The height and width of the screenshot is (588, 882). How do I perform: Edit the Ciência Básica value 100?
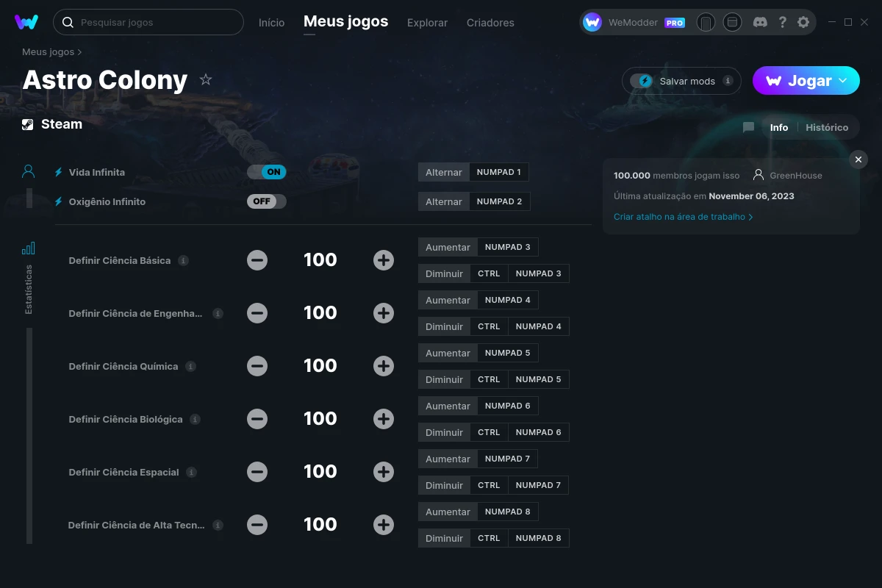320,260
